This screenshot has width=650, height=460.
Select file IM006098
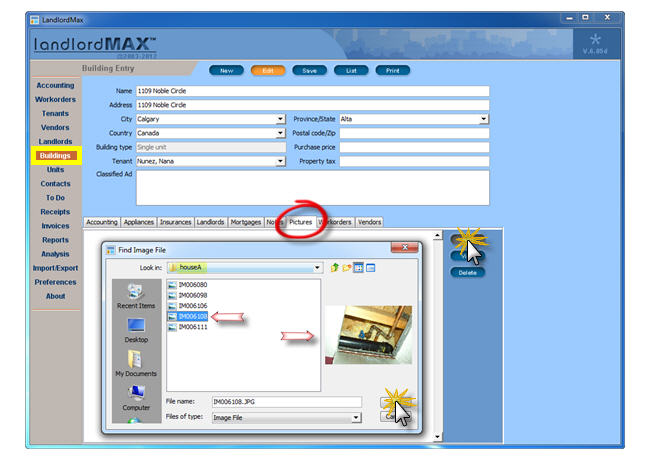coord(188,295)
